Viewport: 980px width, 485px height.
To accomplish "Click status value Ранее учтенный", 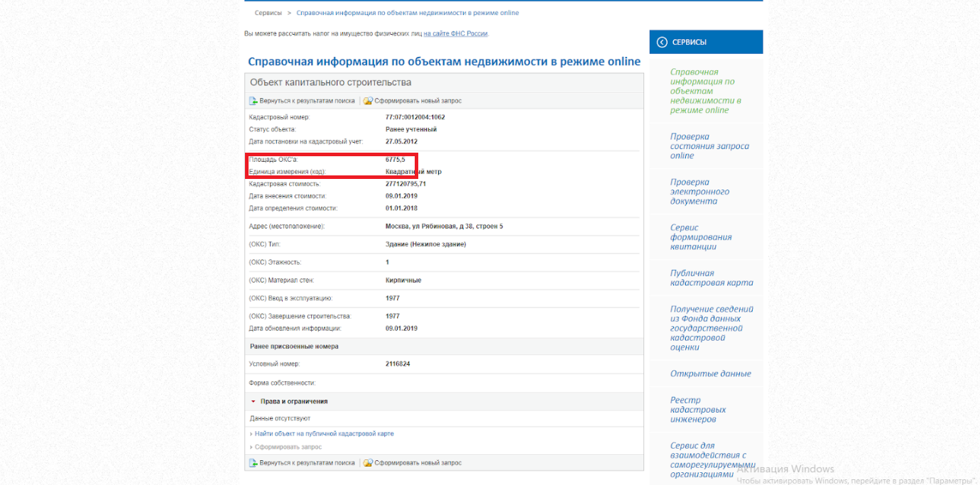I will point(411,129).
